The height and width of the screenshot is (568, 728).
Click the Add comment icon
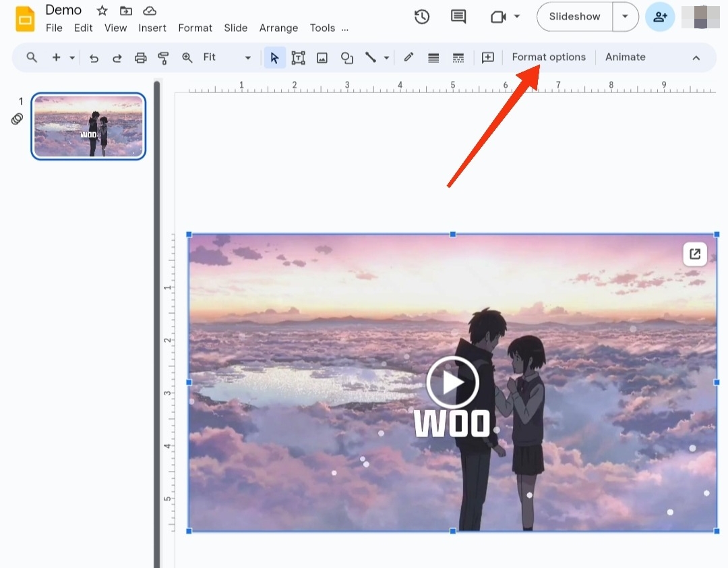click(x=458, y=17)
